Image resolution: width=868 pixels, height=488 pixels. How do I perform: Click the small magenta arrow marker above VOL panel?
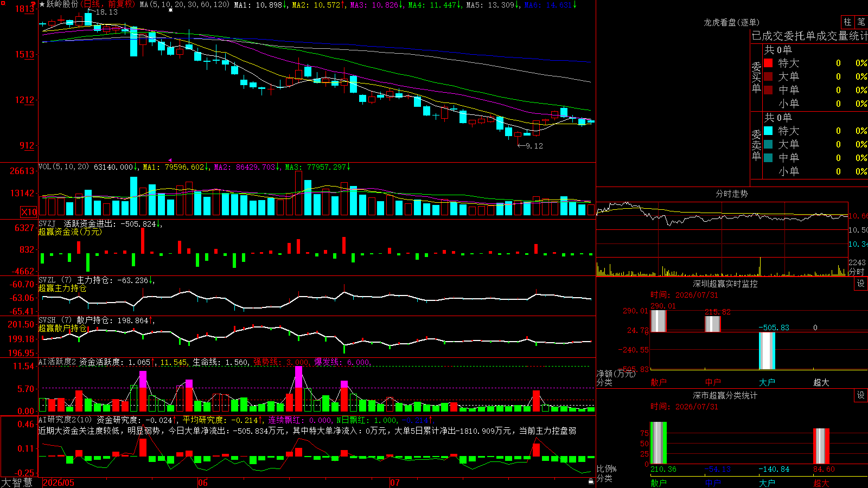(x=170, y=160)
